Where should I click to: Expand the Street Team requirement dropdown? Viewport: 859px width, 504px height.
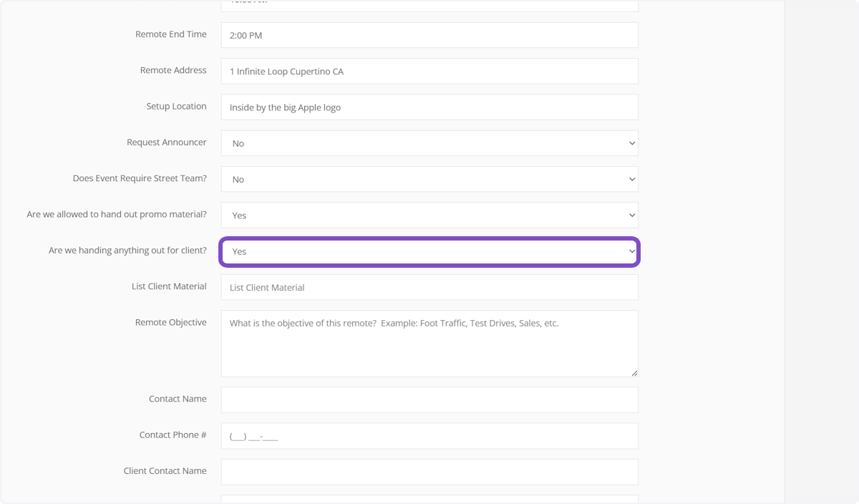(429, 179)
